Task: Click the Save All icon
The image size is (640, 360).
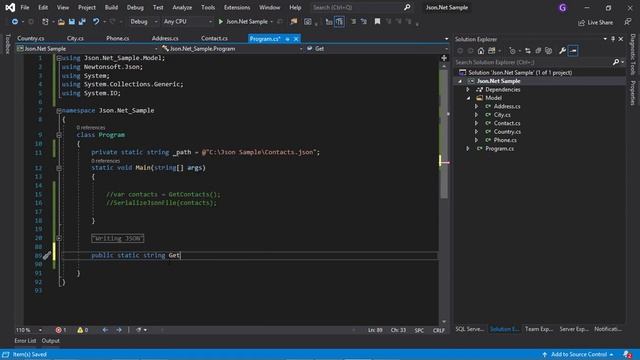Action: [x=82, y=22]
